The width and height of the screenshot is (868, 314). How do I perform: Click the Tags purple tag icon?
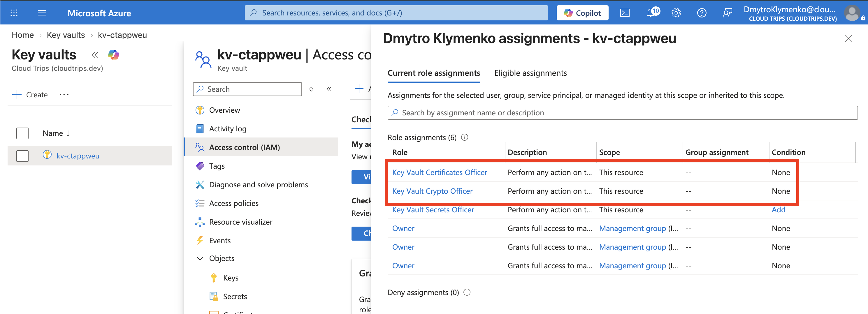point(200,166)
